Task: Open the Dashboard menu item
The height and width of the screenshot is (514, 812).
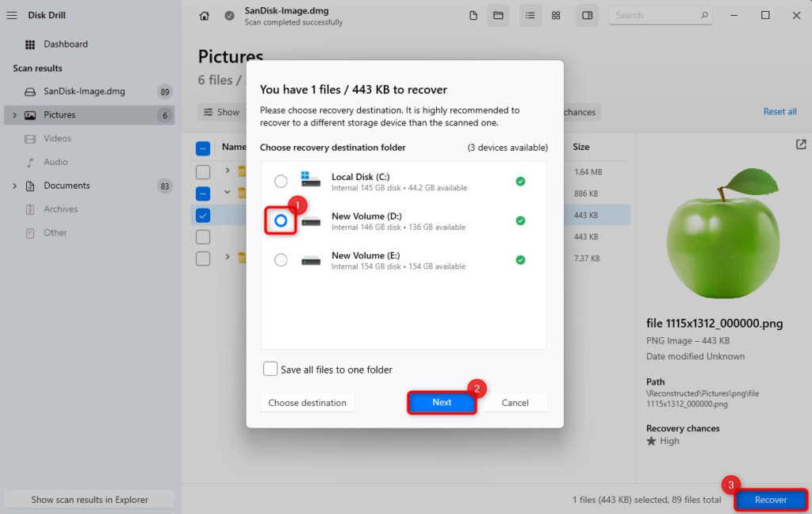Action: [x=65, y=44]
